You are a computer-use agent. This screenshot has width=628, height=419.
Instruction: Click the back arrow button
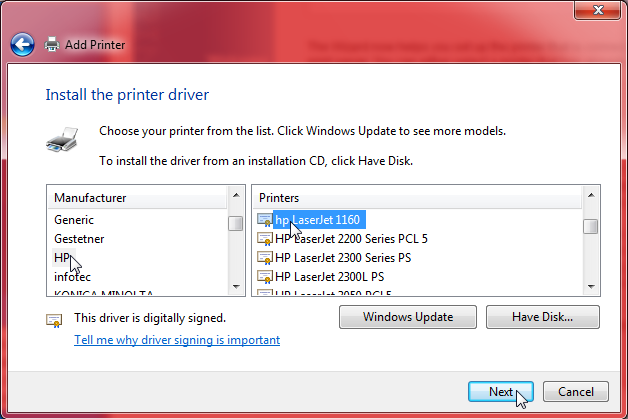[x=22, y=44]
